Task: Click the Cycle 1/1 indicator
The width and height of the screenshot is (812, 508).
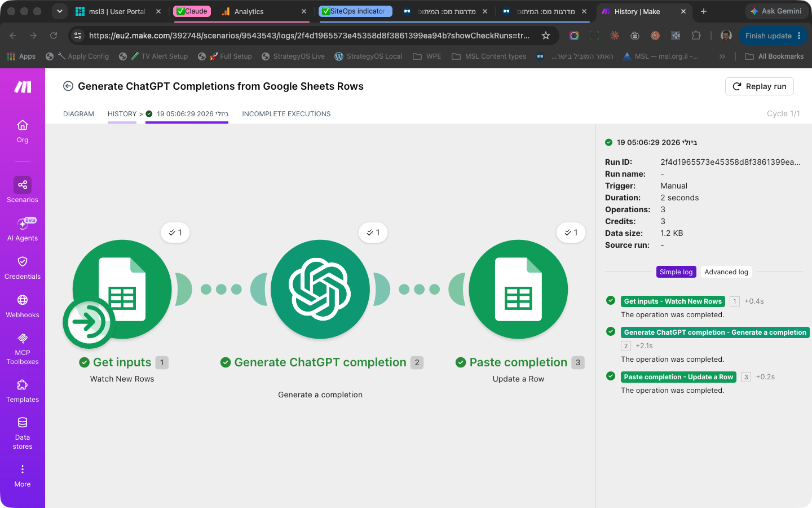Action: pos(783,113)
